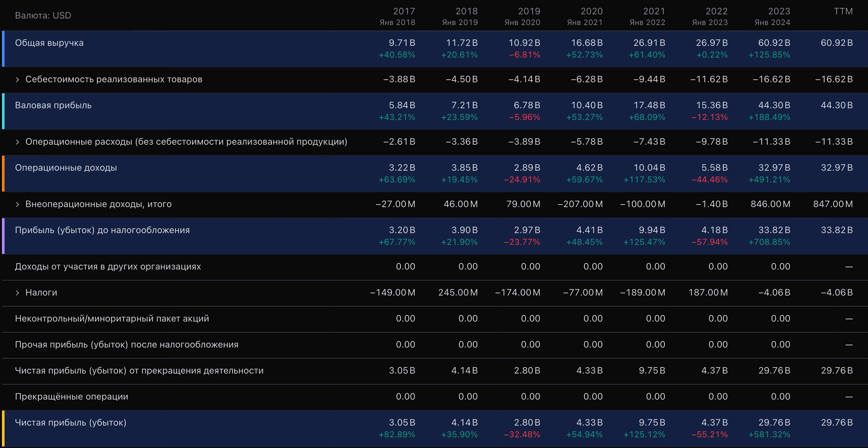Click blue color marker beside Общая выручка
Image resolution: width=868 pixels, height=448 pixels.
pos(3,49)
